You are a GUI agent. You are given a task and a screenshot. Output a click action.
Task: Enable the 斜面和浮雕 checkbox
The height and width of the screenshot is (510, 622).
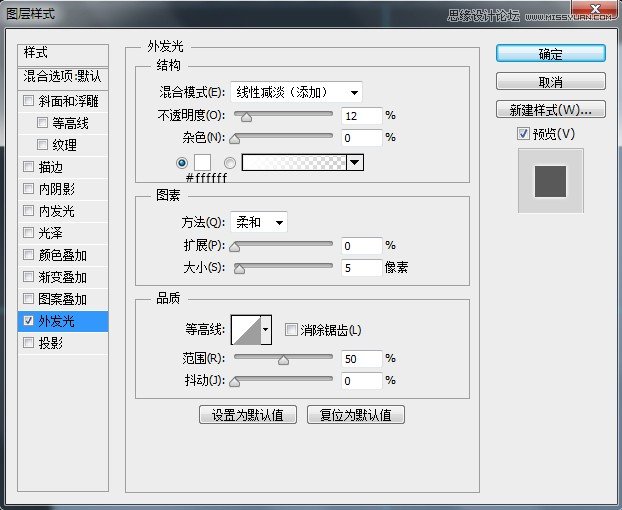28,100
